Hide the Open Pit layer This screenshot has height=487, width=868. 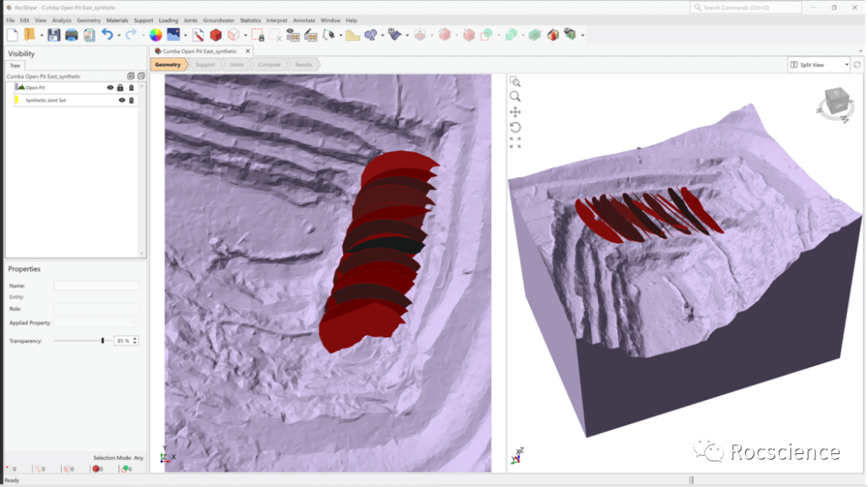[111, 88]
